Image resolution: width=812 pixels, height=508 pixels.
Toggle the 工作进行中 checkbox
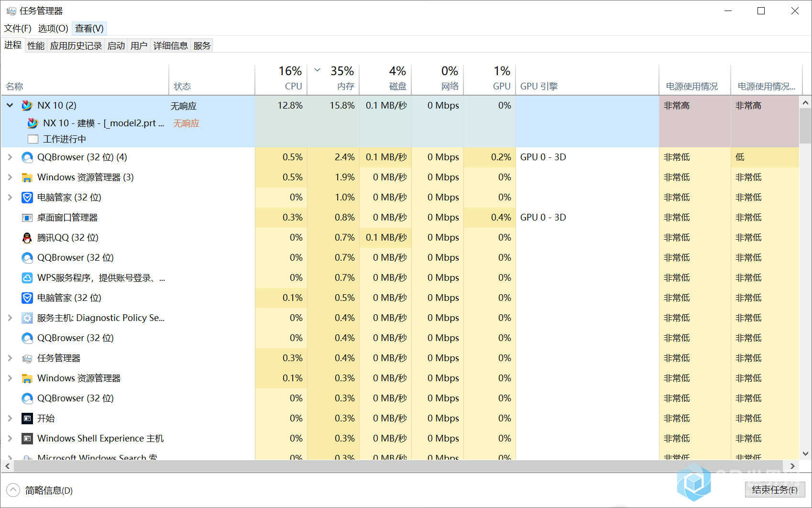(x=33, y=139)
